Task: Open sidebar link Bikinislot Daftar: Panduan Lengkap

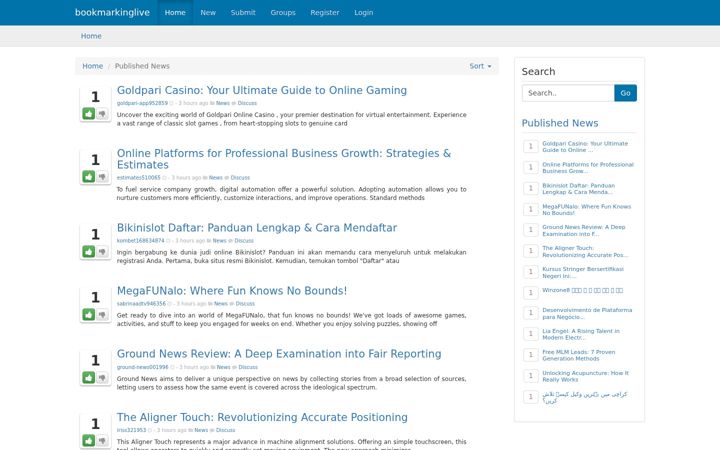Action: (x=579, y=189)
